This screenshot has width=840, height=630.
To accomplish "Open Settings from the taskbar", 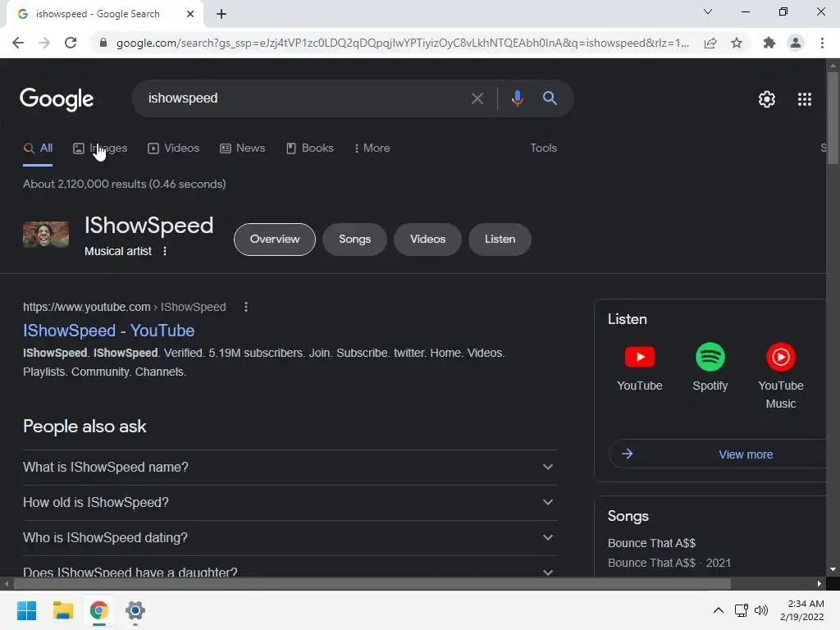I will [135, 610].
